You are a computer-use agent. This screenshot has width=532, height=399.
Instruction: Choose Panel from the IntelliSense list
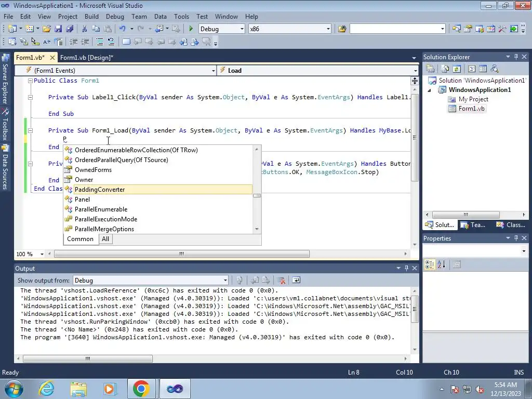pyautogui.click(x=158, y=199)
